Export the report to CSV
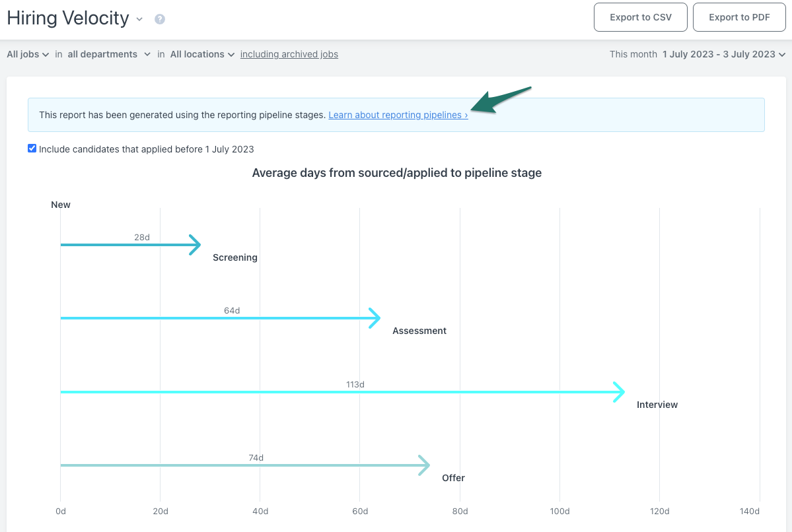792x532 pixels. click(641, 17)
